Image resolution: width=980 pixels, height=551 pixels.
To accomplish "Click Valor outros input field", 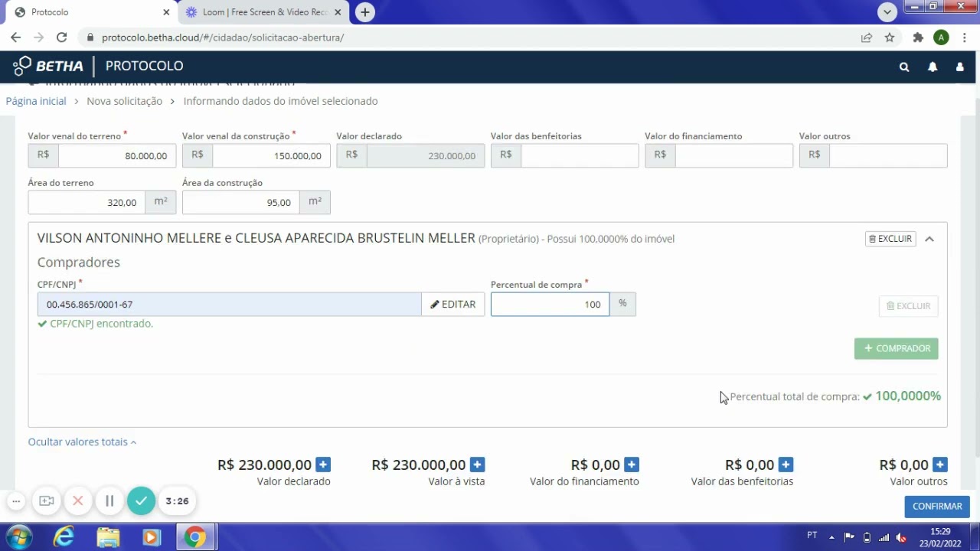I will (x=888, y=155).
